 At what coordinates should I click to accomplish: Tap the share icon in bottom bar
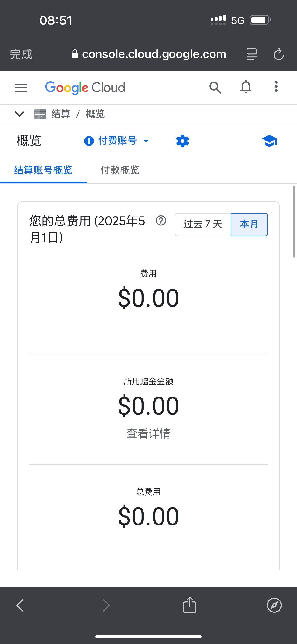(190, 605)
